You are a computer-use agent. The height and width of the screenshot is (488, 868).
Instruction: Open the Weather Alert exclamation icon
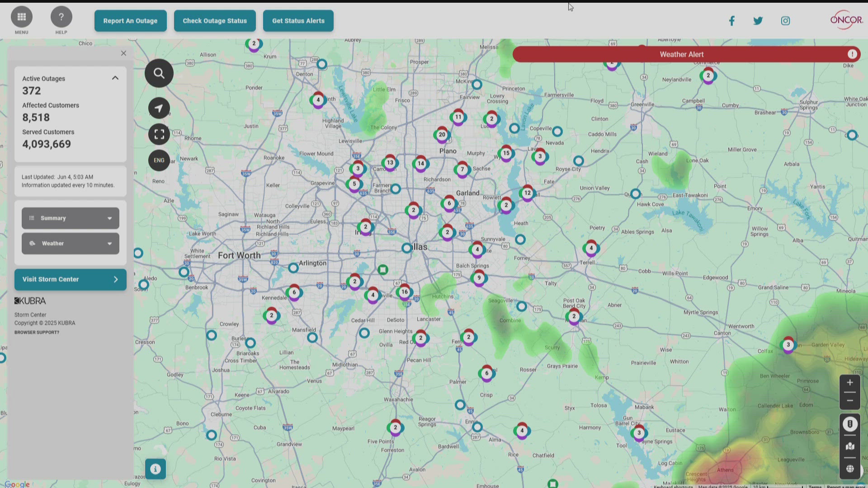pyautogui.click(x=852, y=54)
